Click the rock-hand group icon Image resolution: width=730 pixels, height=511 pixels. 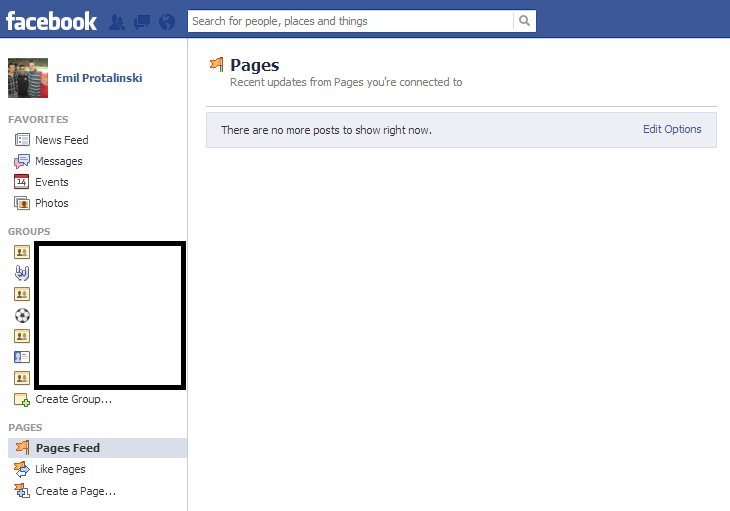coord(22,273)
